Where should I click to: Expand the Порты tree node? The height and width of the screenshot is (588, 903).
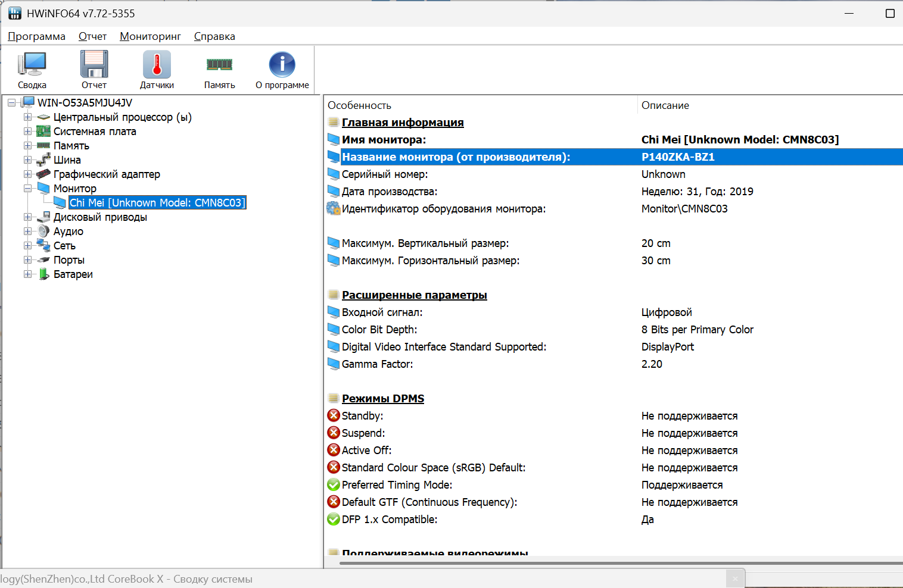[x=27, y=260]
